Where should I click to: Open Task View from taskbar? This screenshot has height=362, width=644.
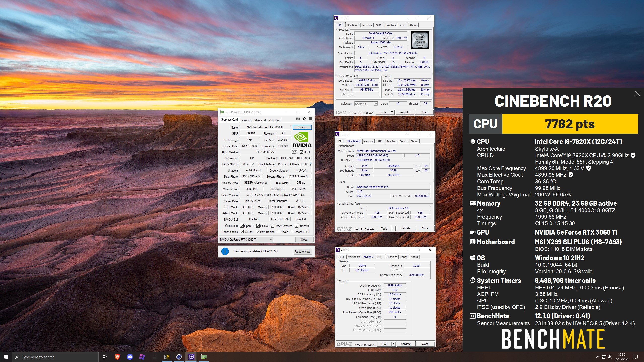pos(105,357)
